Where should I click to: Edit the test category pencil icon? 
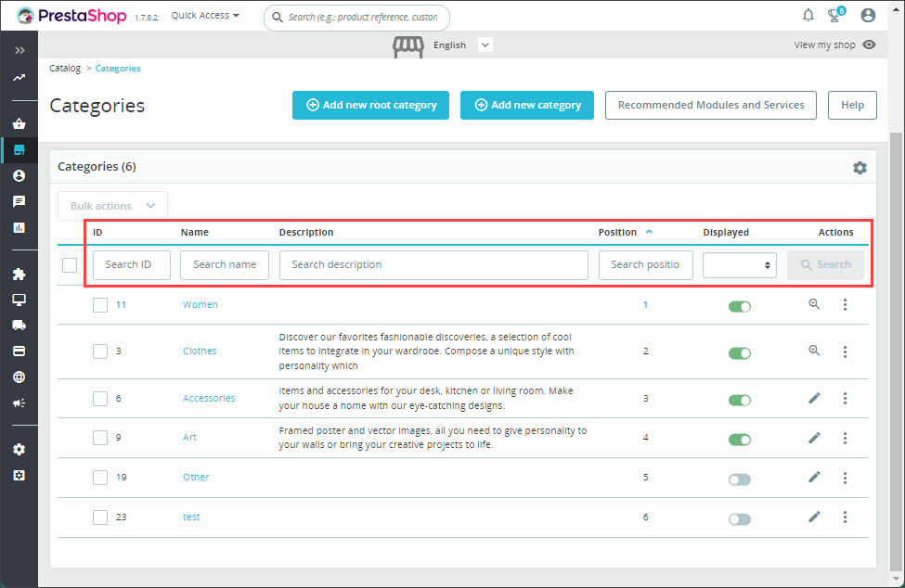pos(814,517)
